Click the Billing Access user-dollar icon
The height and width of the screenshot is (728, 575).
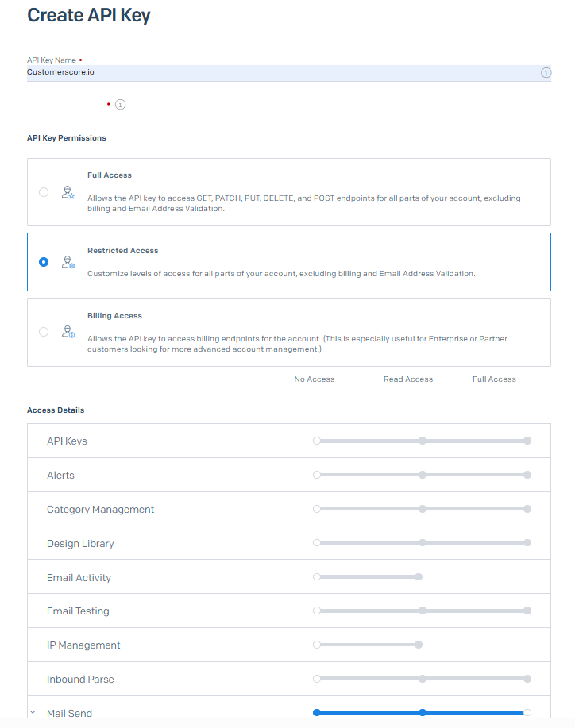click(x=68, y=332)
